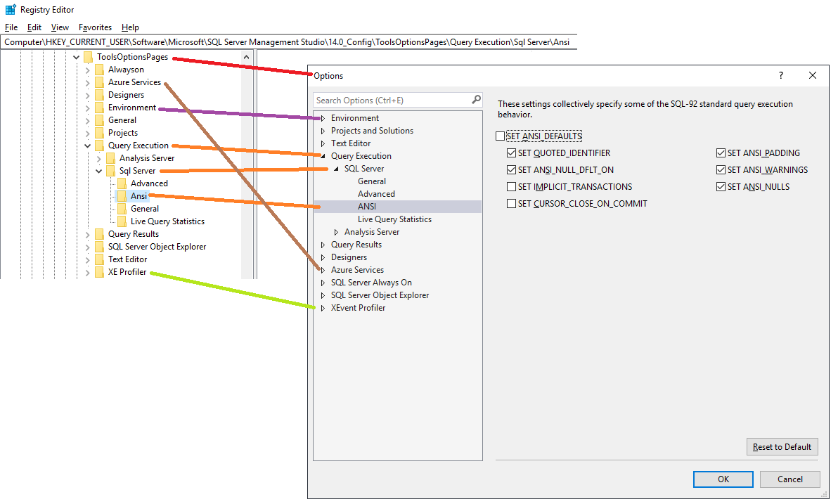Expand Analysis Server node in Options tree
Image resolution: width=838 pixels, height=504 pixels.
(336, 232)
